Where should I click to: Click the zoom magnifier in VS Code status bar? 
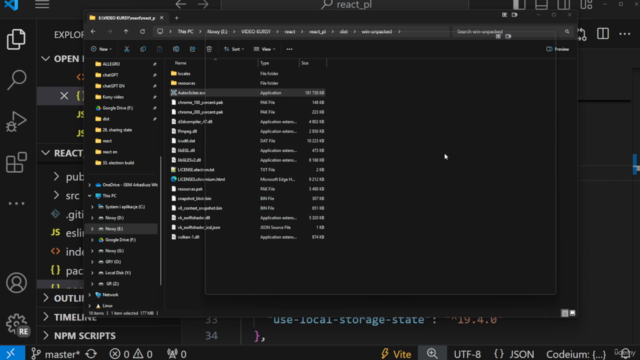[432, 353]
